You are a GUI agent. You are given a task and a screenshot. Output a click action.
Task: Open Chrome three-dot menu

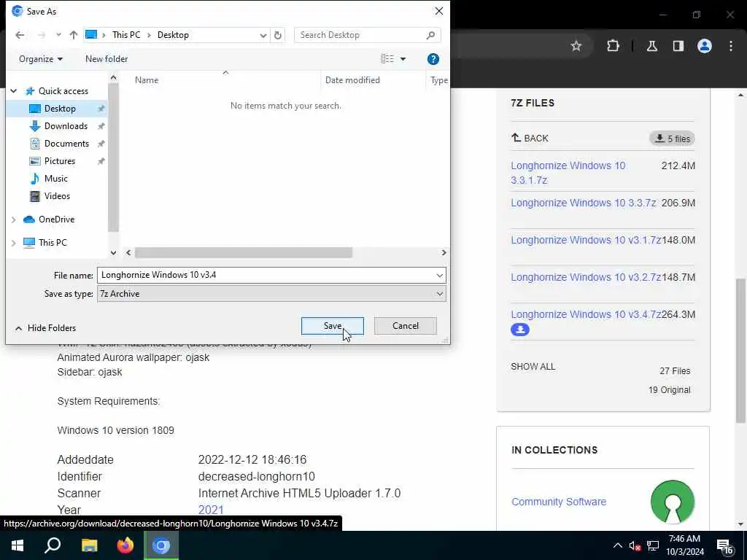pyautogui.click(x=730, y=46)
